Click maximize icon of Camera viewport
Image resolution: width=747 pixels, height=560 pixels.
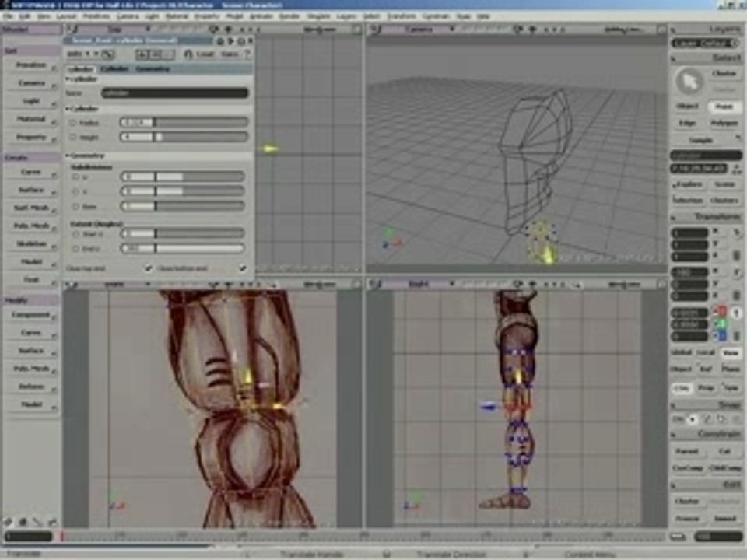(661, 30)
